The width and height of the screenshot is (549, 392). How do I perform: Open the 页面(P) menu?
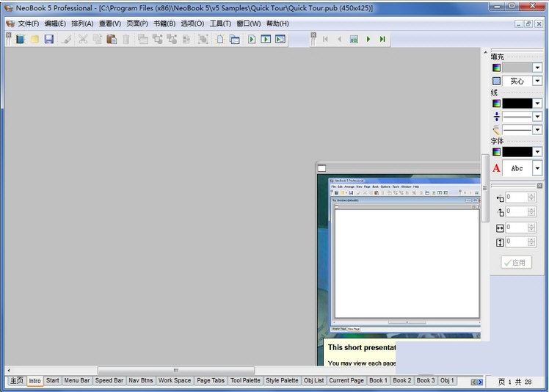(137, 23)
